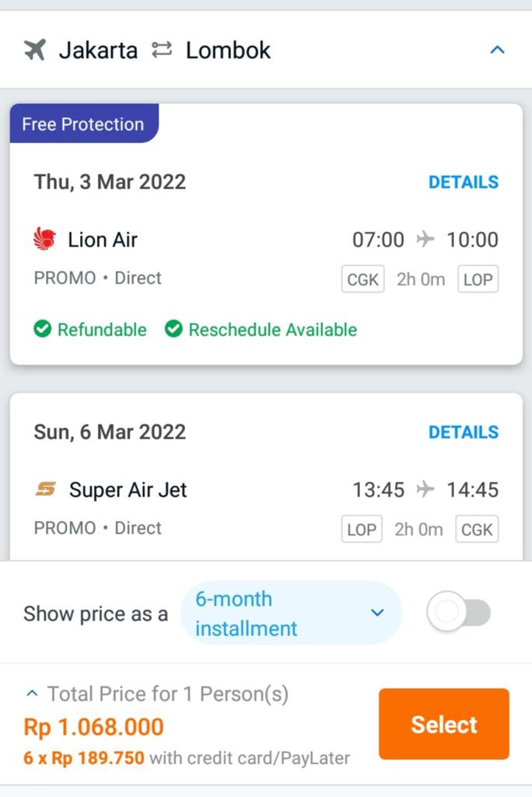Viewport: 532px width, 797px height.
Task: Click the round-trip arrows icon
Action: 162,51
